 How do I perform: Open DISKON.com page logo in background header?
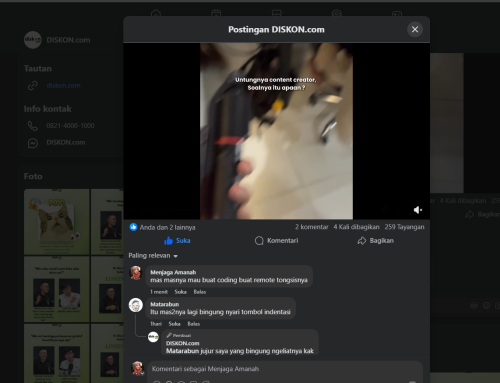(33, 40)
